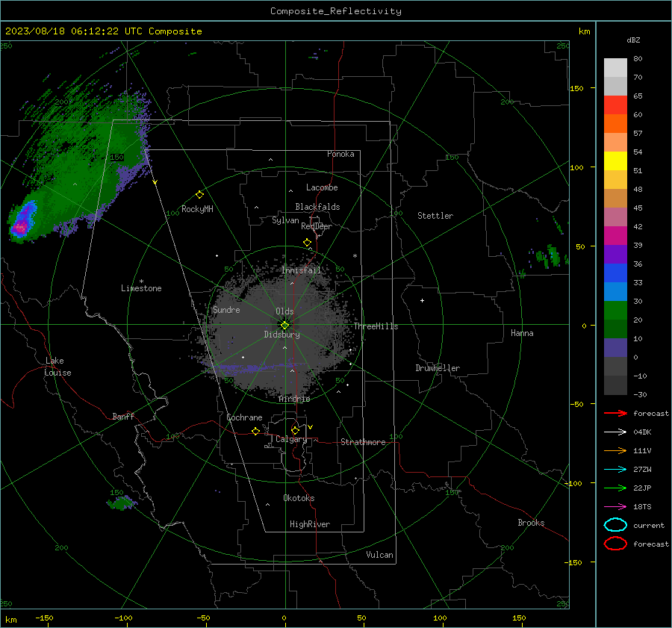Click the cyan 'current' oval icon
This screenshot has height=628, width=672.
[x=615, y=525]
